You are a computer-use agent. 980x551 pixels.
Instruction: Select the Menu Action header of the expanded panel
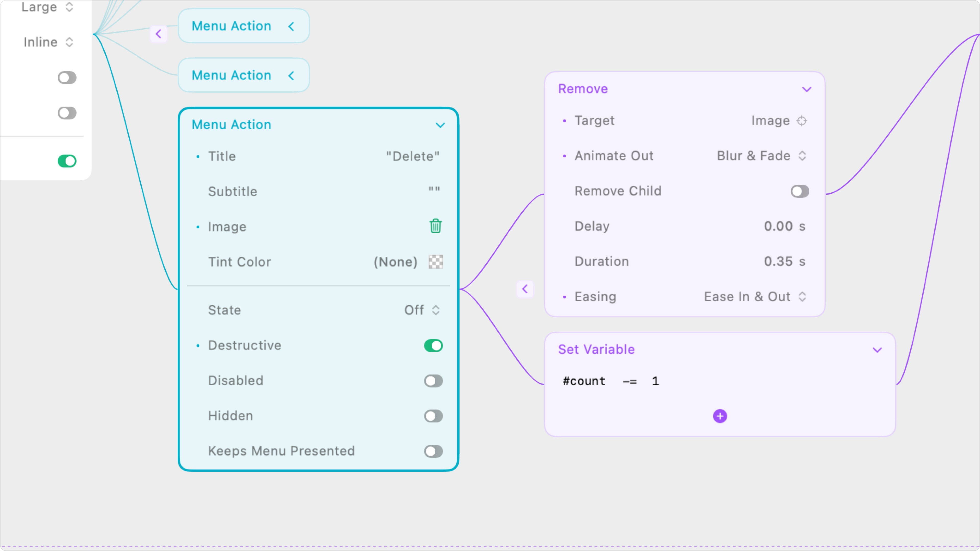pyautogui.click(x=231, y=125)
